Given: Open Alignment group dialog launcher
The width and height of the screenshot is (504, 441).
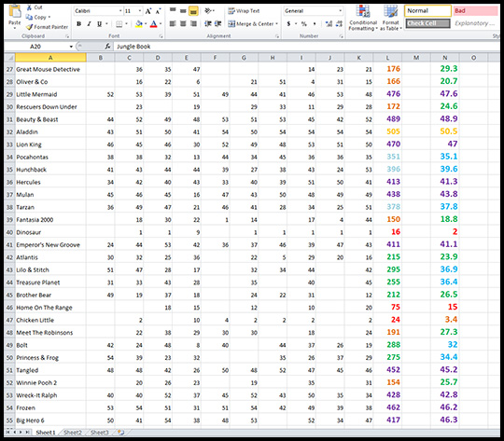Looking at the screenshot, I should point(277,36).
